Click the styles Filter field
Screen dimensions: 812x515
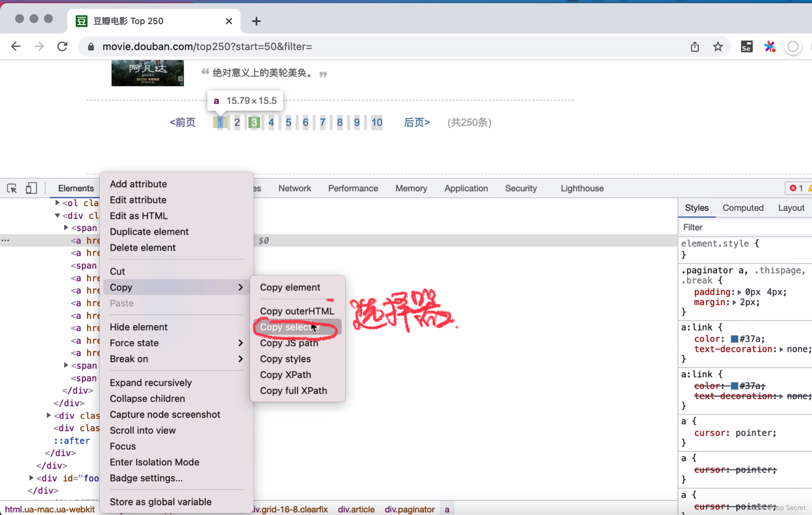[745, 227]
